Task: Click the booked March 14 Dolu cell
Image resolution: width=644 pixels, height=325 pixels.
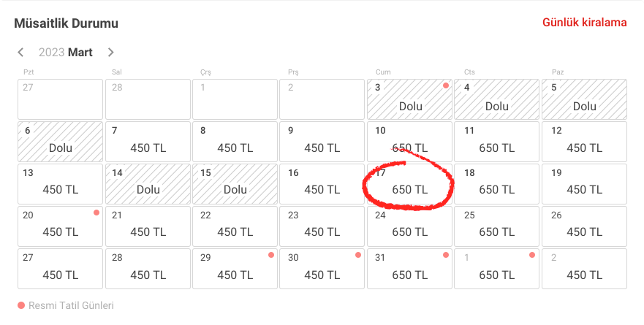Action: point(148,184)
